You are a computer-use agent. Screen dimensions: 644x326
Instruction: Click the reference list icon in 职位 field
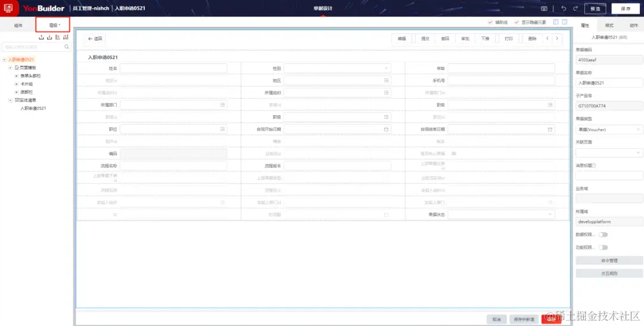[222, 129]
